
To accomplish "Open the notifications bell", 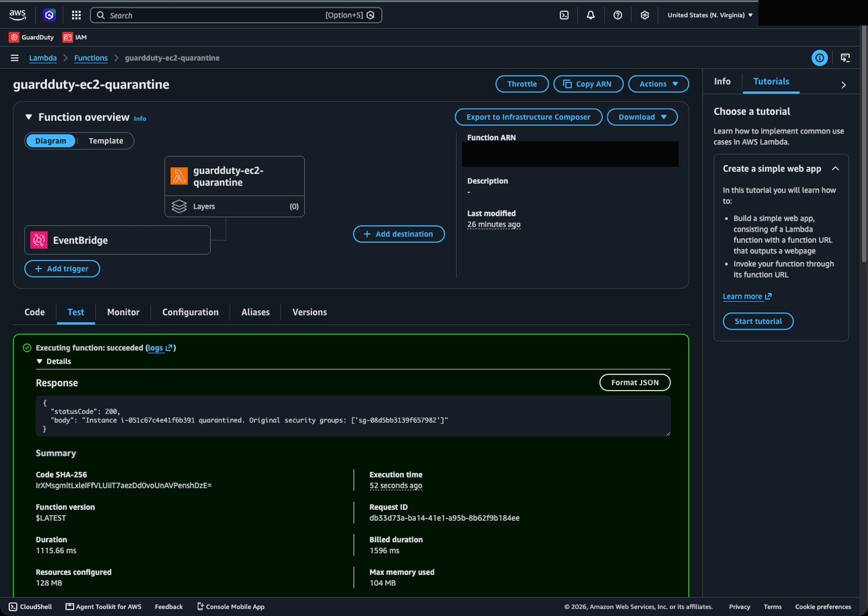I will tap(591, 15).
